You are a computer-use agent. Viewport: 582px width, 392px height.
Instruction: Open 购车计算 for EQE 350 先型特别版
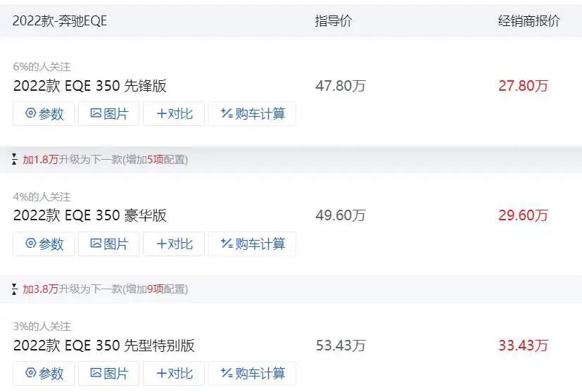[x=252, y=373]
